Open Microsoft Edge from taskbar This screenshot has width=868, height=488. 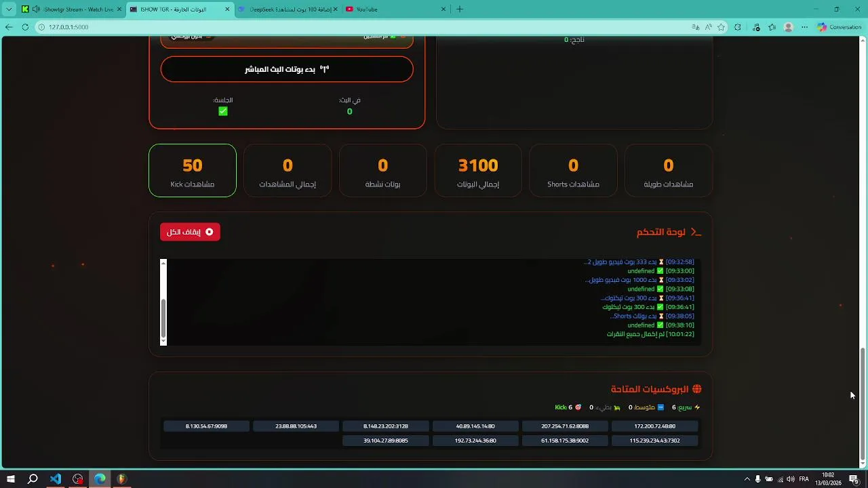coord(100,479)
